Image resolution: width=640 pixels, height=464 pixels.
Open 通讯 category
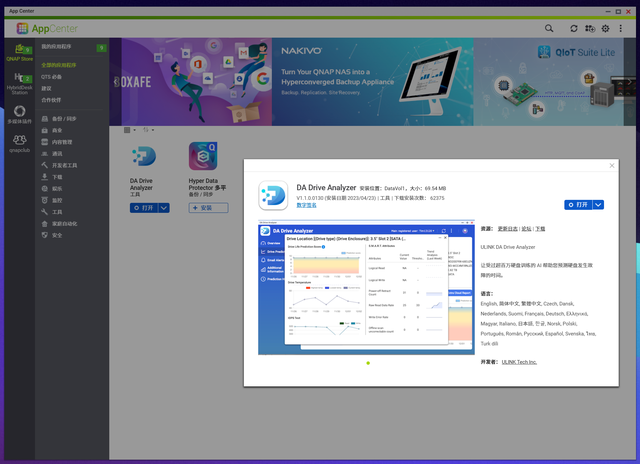51,153
